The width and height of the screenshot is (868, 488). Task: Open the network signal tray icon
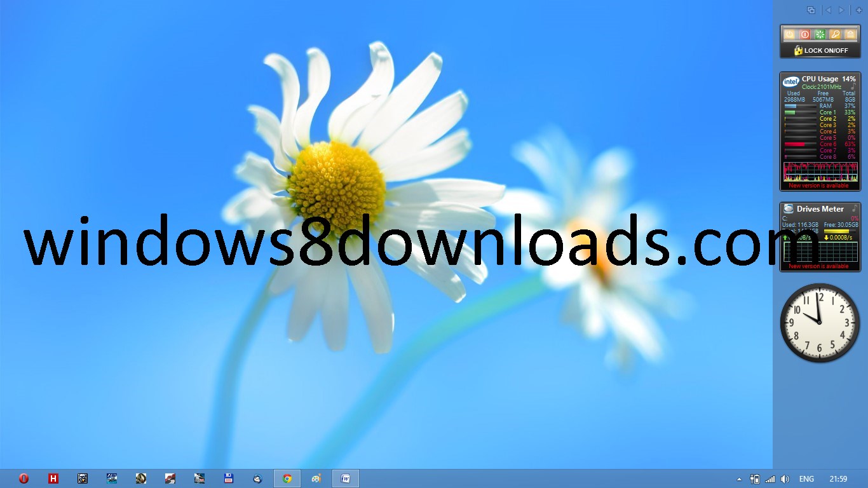(770, 479)
